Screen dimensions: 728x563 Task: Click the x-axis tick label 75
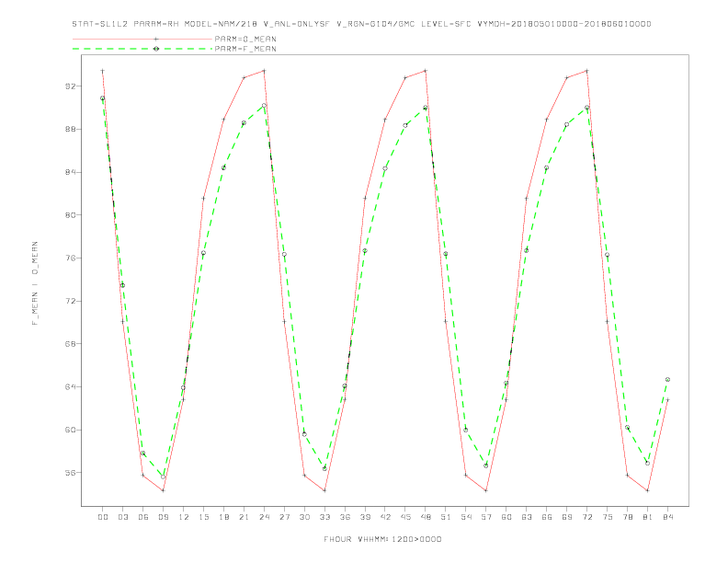point(608,517)
